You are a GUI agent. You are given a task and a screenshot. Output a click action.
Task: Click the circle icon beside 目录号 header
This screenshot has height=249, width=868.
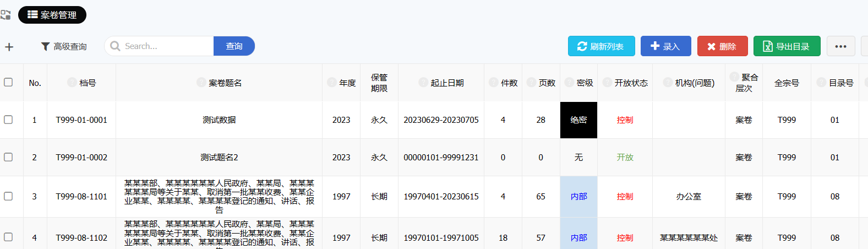pyautogui.click(x=821, y=82)
